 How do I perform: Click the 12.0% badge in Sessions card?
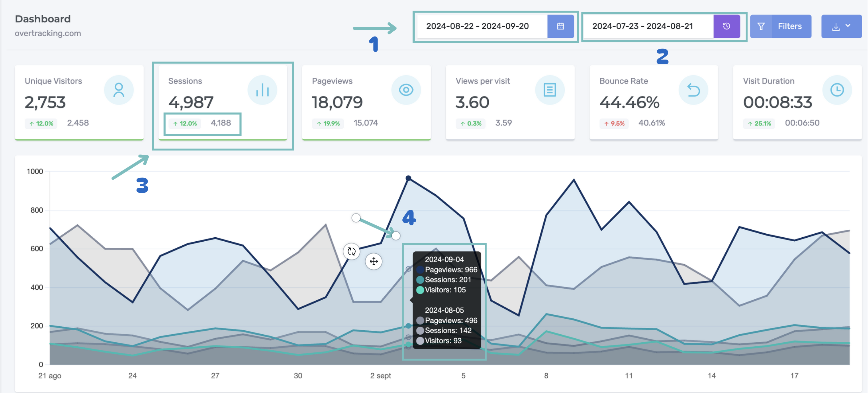coord(185,123)
